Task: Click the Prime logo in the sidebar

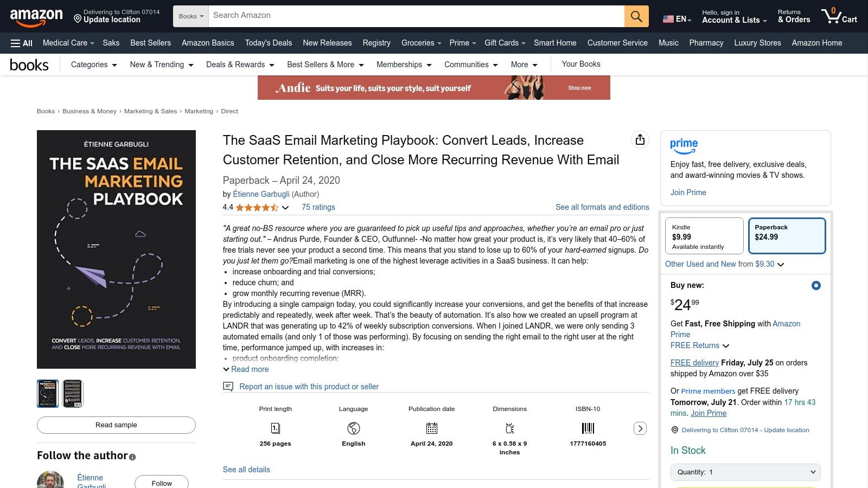Action: coord(684,146)
